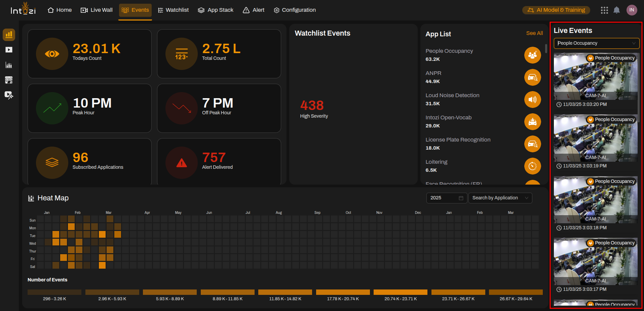Open the 3:03:20 PM live event thumbnail
Screen dimensions: 644x311
(595, 77)
